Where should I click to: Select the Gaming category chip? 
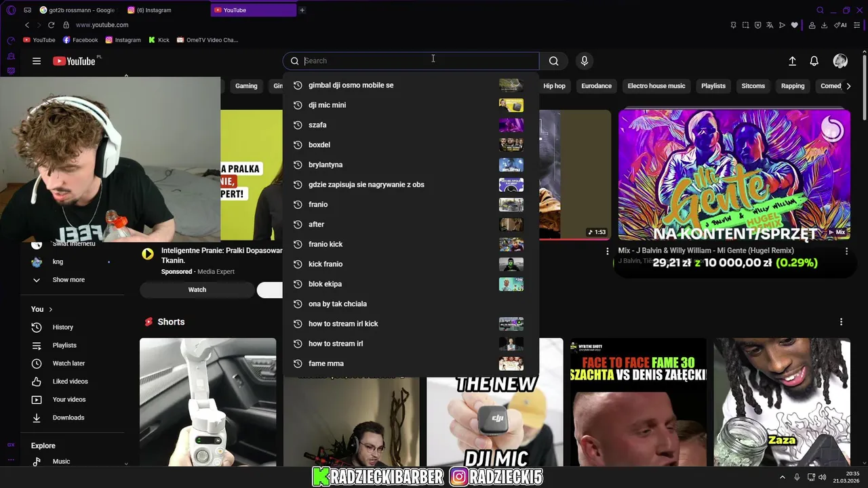pyautogui.click(x=246, y=86)
